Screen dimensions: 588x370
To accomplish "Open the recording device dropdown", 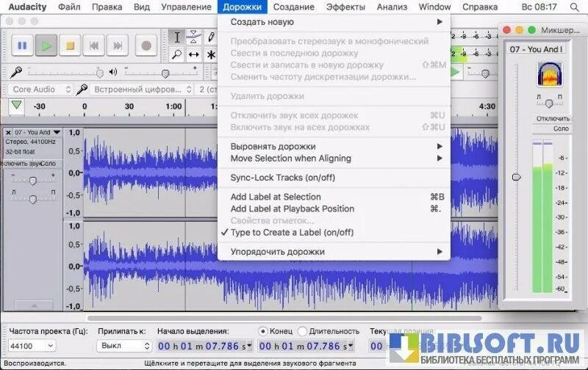I will coord(141,90).
